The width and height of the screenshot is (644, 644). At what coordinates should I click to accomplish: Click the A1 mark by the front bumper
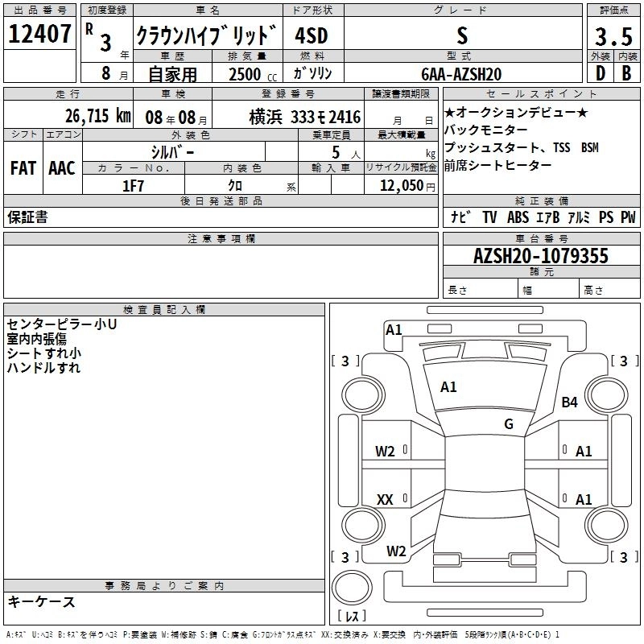tap(394, 329)
